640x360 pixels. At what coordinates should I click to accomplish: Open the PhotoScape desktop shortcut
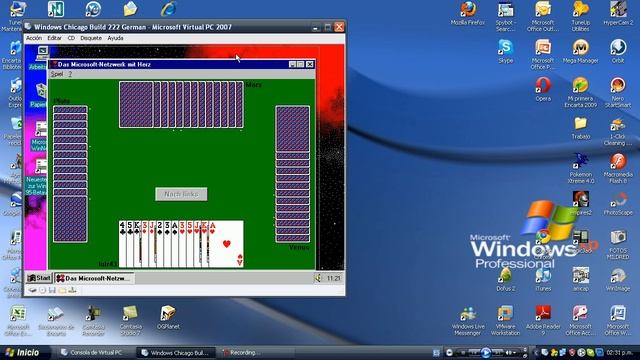618,203
